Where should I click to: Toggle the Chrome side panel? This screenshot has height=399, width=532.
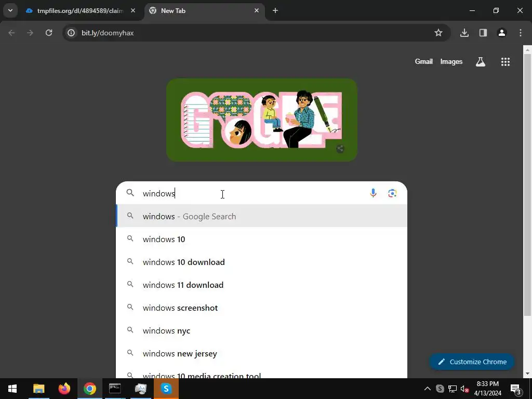pos(483,33)
